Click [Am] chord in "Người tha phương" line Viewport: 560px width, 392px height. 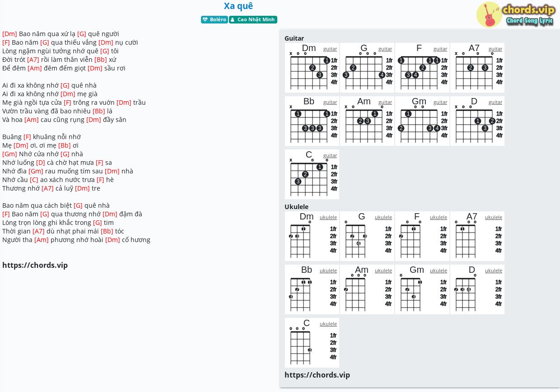[x=42, y=240]
